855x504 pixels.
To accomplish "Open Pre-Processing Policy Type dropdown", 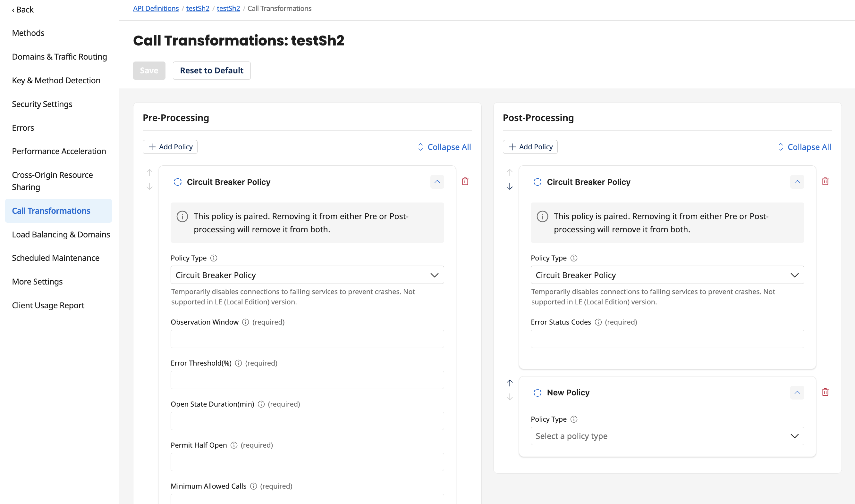I will (x=307, y=275).
